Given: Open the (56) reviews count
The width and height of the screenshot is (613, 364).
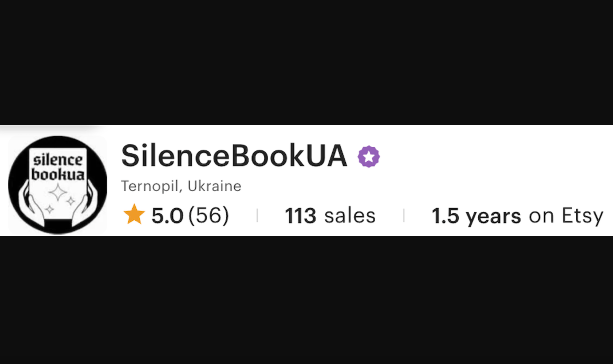Looking at the screenshot, I should coord(209,215).
